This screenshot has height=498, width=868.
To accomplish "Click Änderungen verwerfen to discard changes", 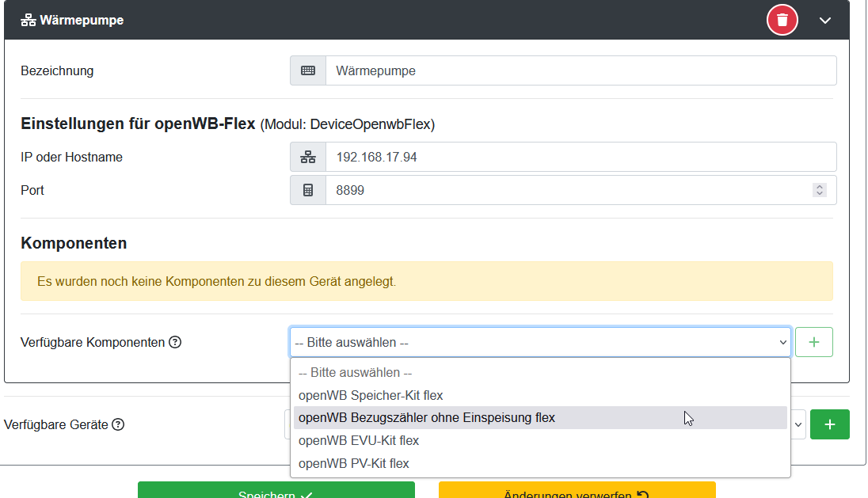I will pyautogui.click(x=576, y=493).
